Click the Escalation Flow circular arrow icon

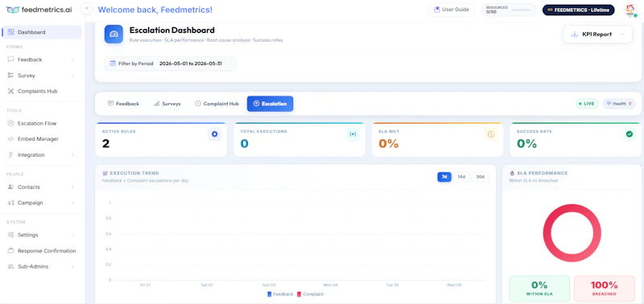(x=10, y=123)
